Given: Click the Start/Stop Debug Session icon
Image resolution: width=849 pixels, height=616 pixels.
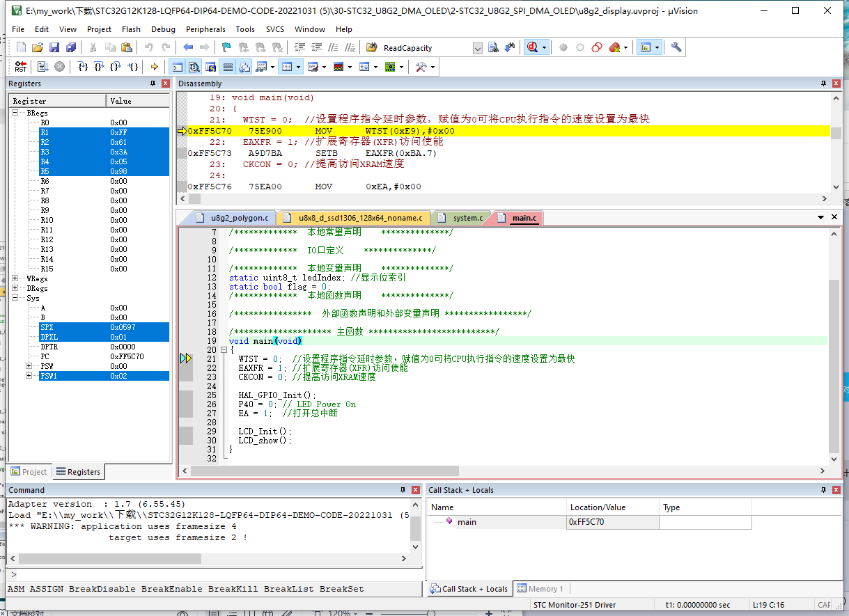Looking at the screenshot, I should click(x=533, y=48).
